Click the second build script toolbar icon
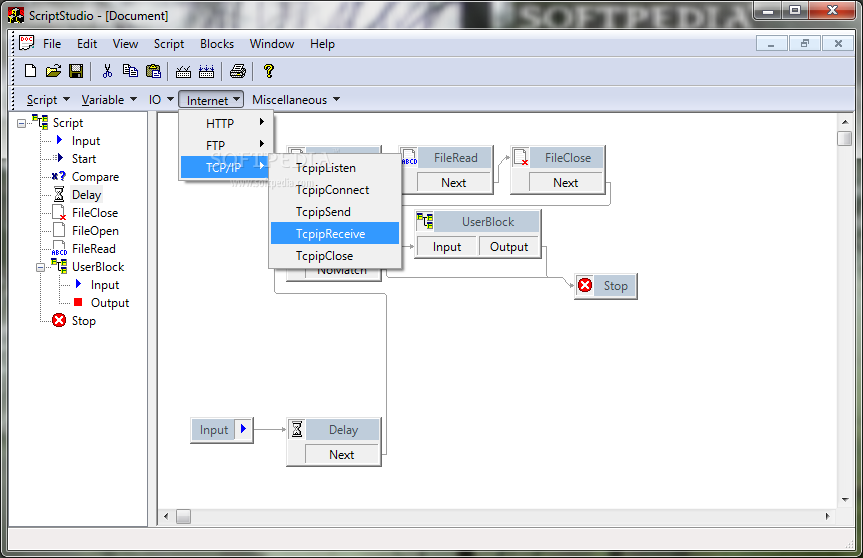Screen dimensions: 863x558 (206, 71)
